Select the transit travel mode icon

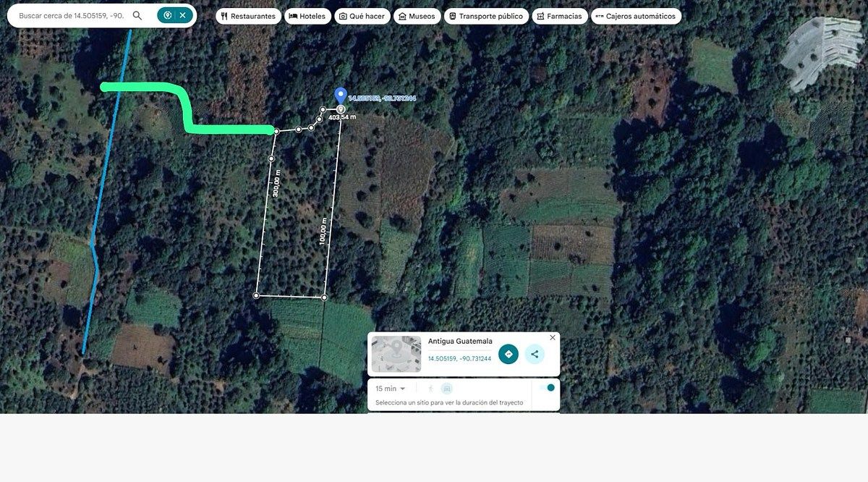point(447,389)
